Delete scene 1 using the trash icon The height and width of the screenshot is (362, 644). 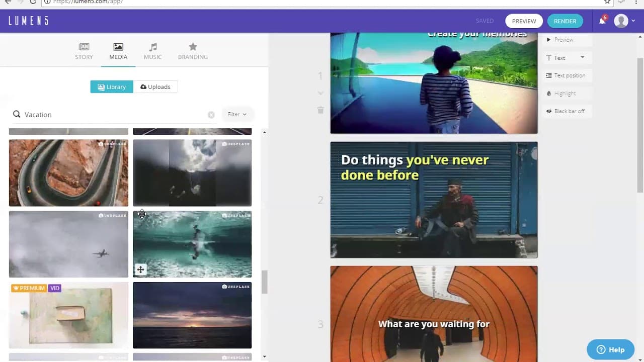[x=320, y=110]
